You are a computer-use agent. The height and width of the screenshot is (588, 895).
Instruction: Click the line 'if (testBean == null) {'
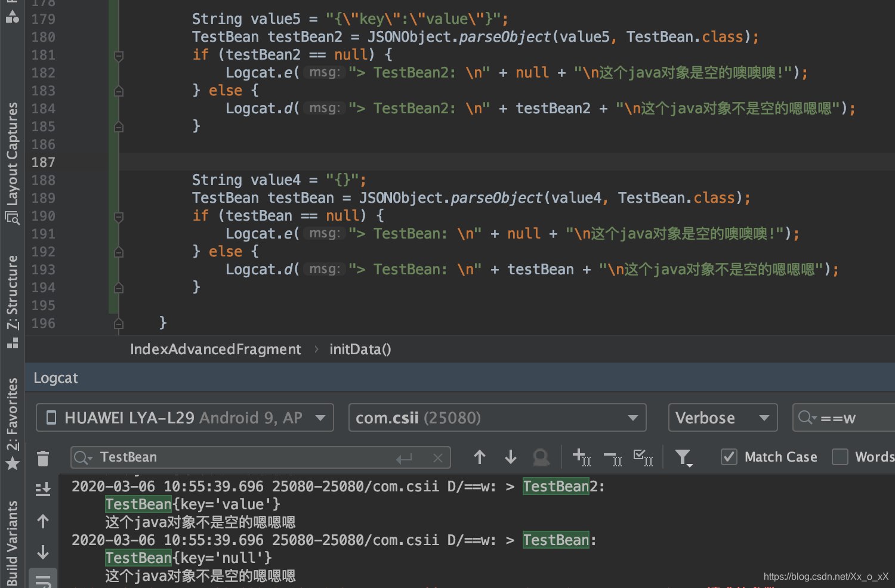288,216
